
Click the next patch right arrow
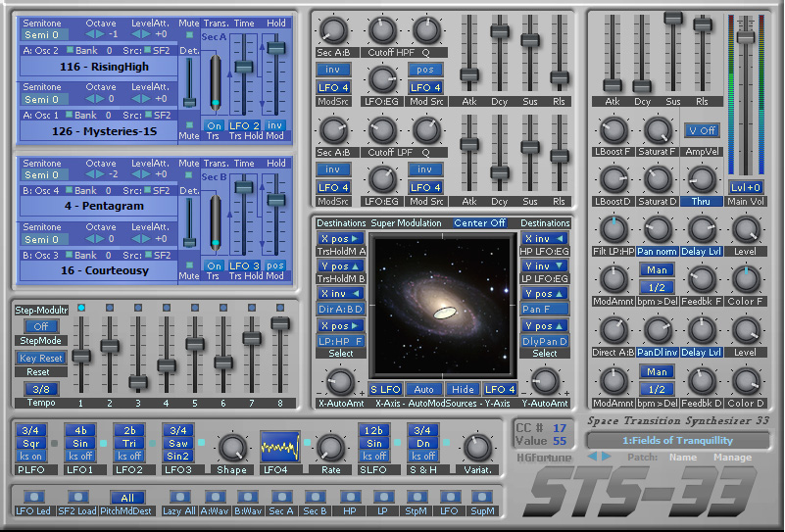[607, 457]
